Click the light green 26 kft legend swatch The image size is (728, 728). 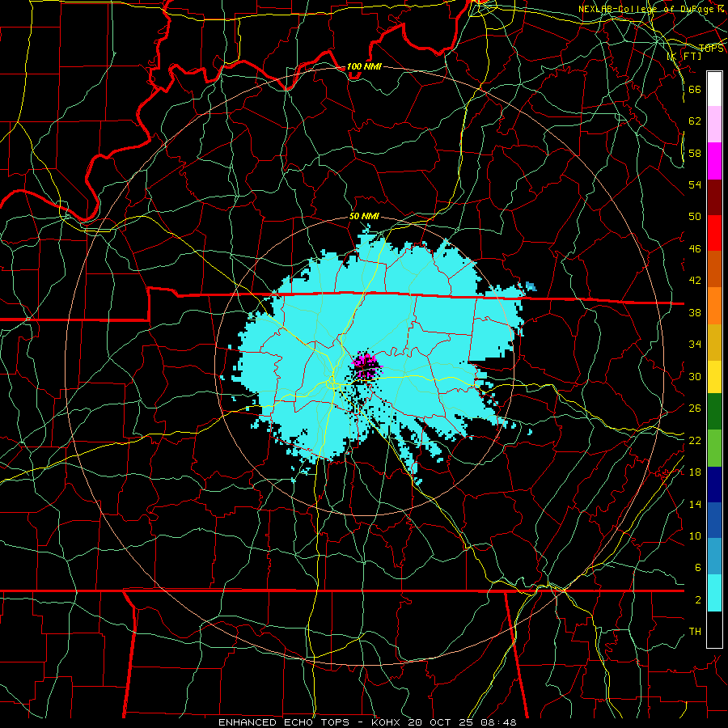(714, 448)
